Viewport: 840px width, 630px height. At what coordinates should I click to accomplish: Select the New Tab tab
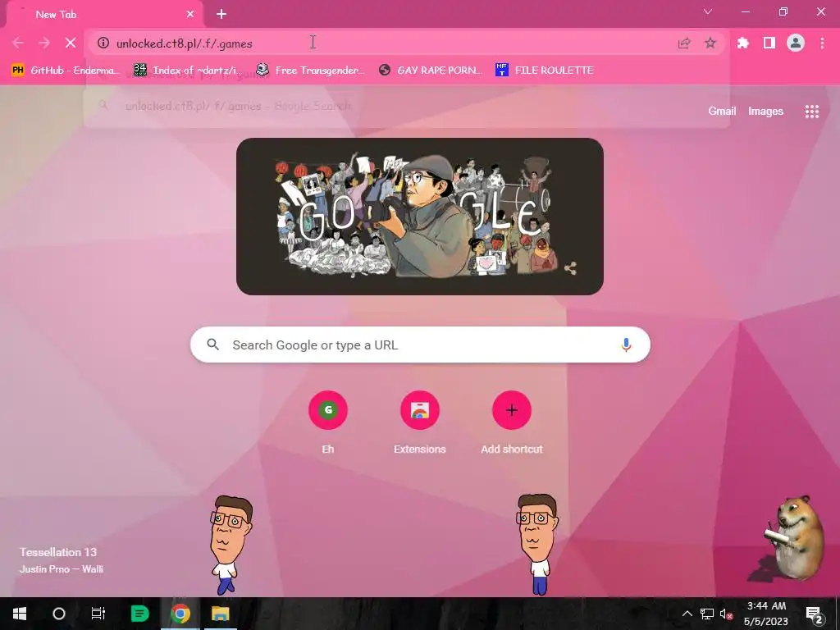[104, 15]
